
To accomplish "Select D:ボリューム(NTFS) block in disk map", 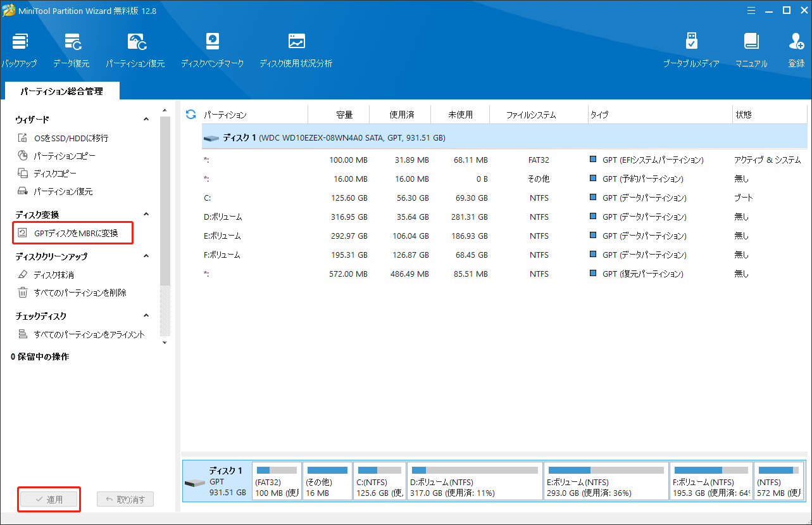I will coord(474,481).
